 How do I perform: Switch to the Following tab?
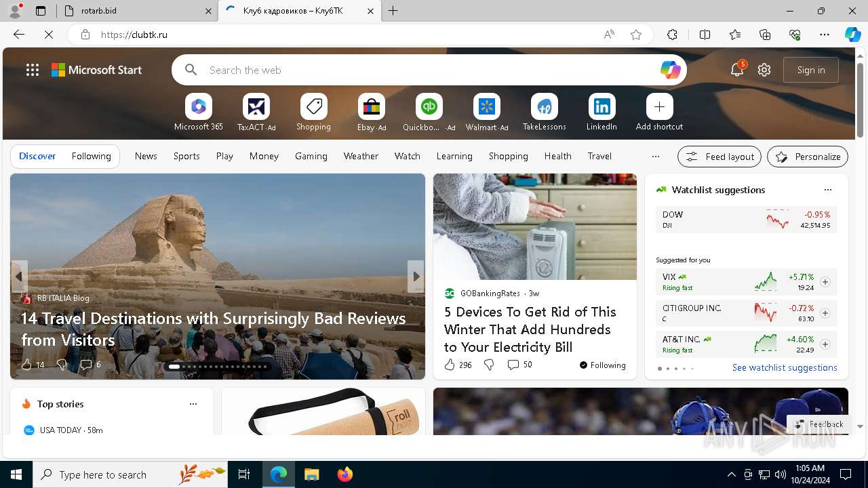92,156
